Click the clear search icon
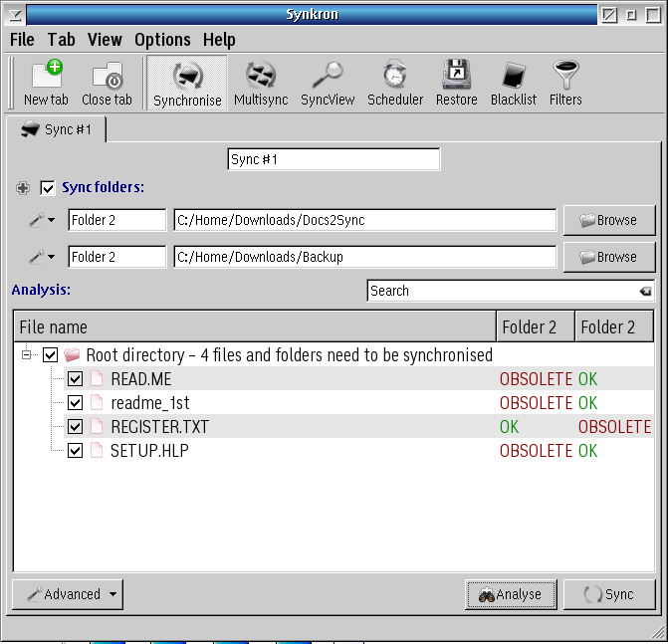Viewport: 668px width, 644px height. click(x=645, y=291)
